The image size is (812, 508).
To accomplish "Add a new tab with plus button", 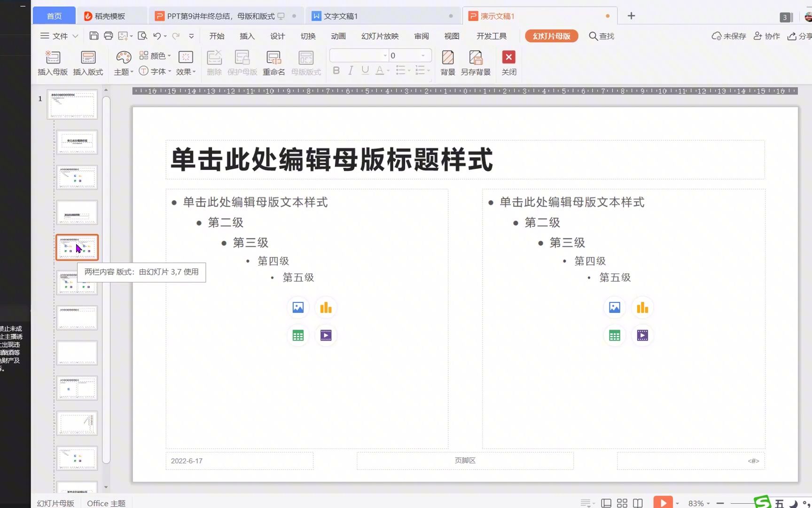I will [x=631, y=16].
